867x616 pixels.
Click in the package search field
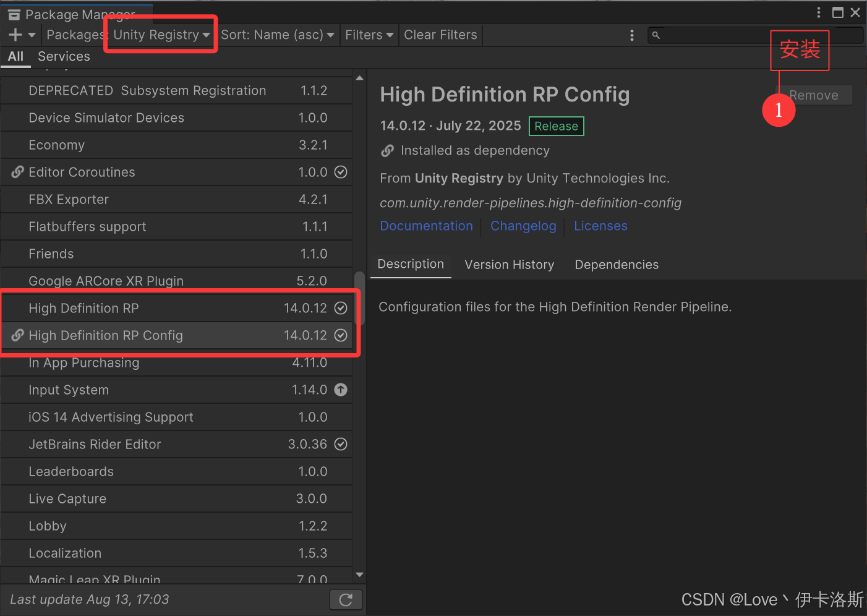coord(755,35)
